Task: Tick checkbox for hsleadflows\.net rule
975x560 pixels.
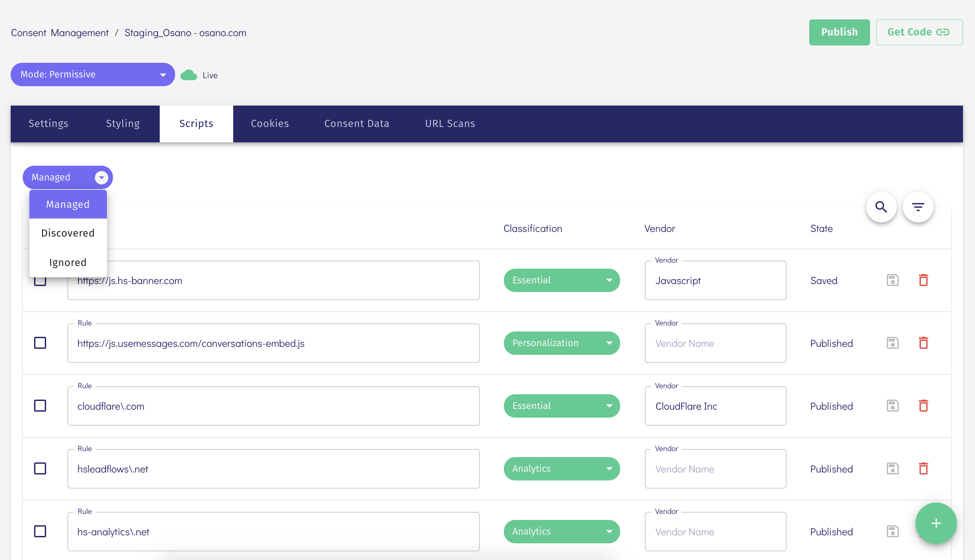Action: tap(40, 468)
